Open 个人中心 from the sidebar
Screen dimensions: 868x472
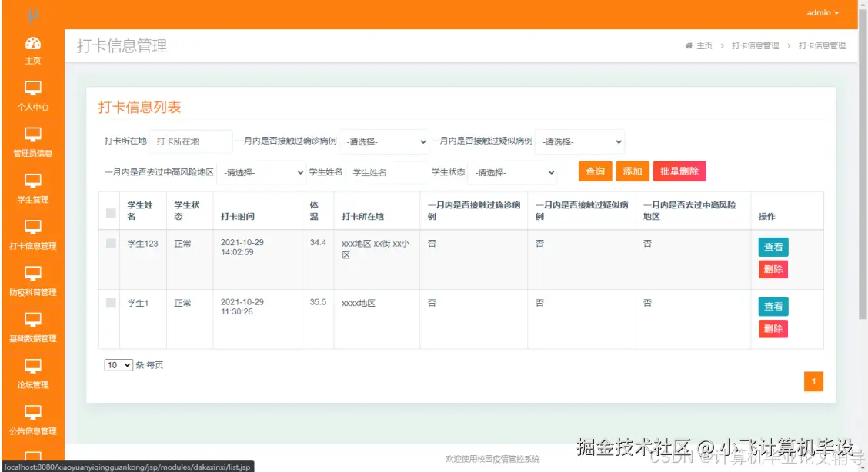click(x=32, y=92)
